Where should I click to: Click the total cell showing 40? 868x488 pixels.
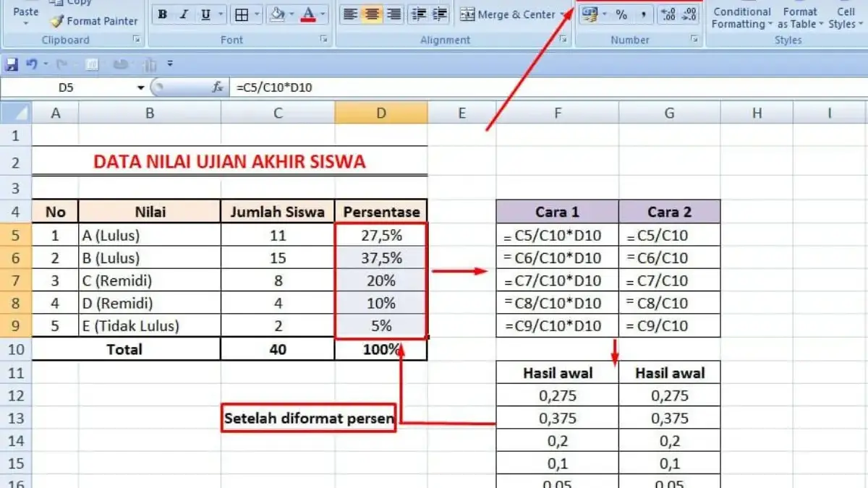click(x=278, y=349)
